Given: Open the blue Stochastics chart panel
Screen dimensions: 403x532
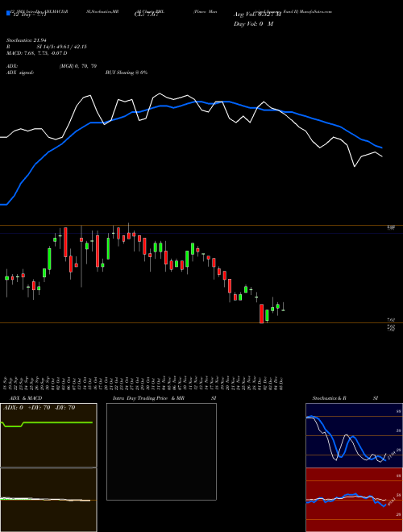Looking at the screenshot, I should point(354,435).
